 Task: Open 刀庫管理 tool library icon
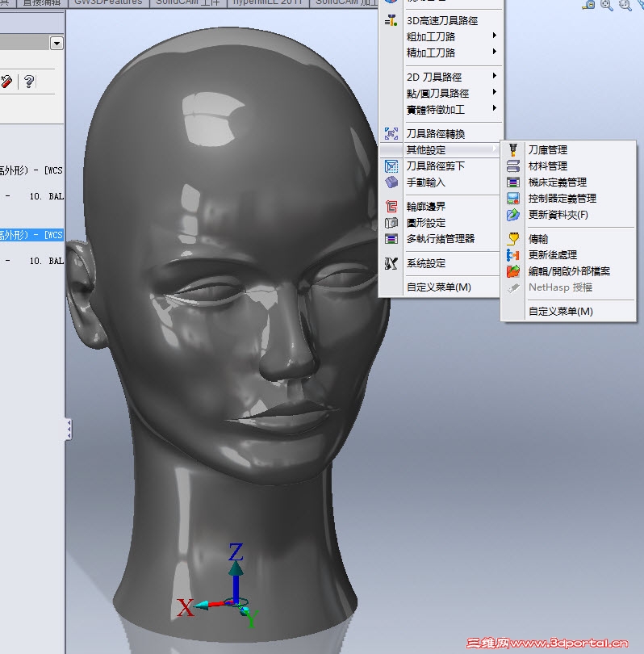(x=513, y=149)
